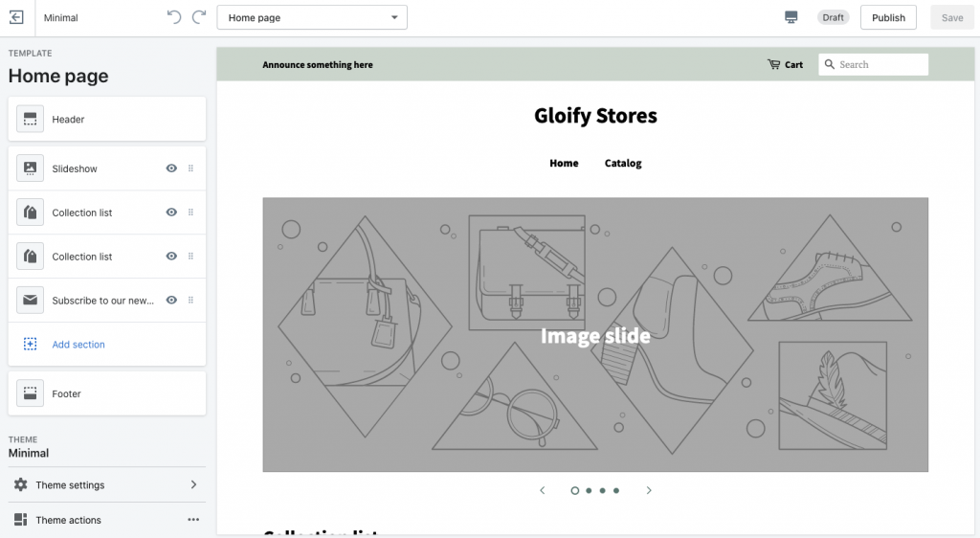The width and height of the screenshot is (980, 538).
Task: Switch to desktop preview icon
Action: click(791, 17)
